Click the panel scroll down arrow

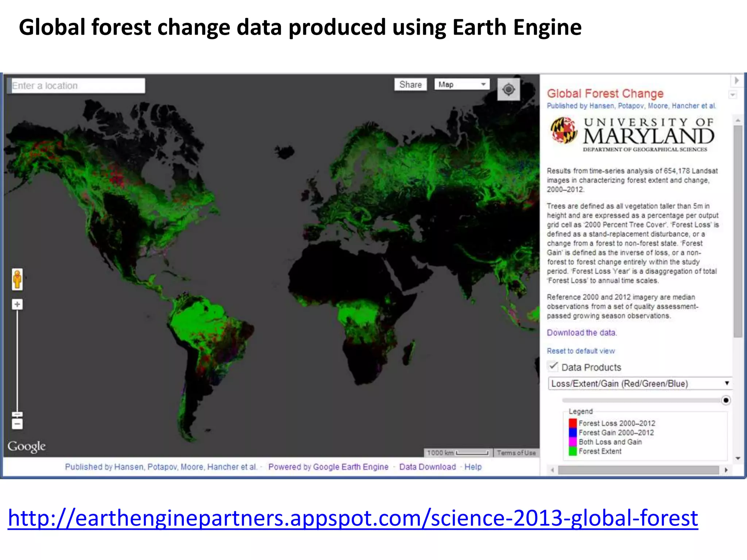pyautogui.click(x=738, y=458)
